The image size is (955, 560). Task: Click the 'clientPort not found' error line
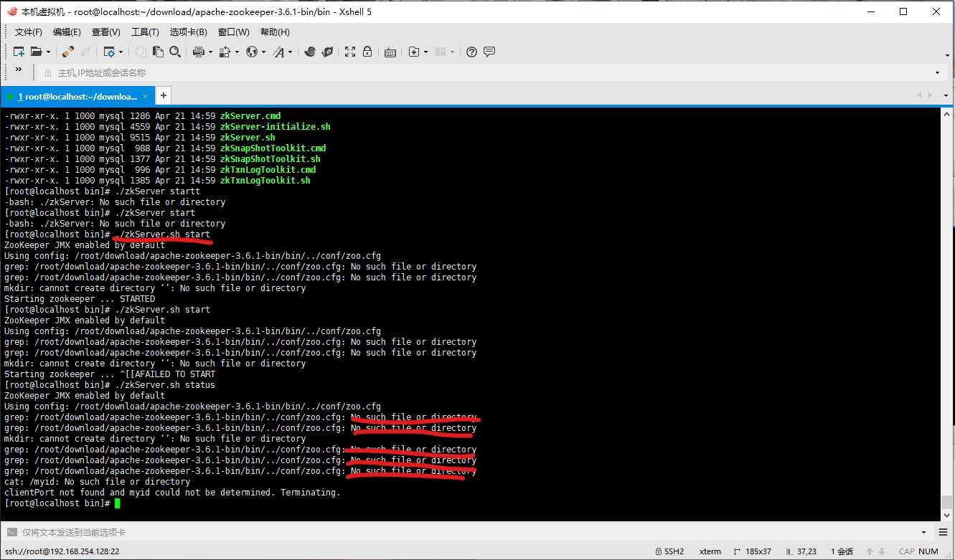click(172, 493)
